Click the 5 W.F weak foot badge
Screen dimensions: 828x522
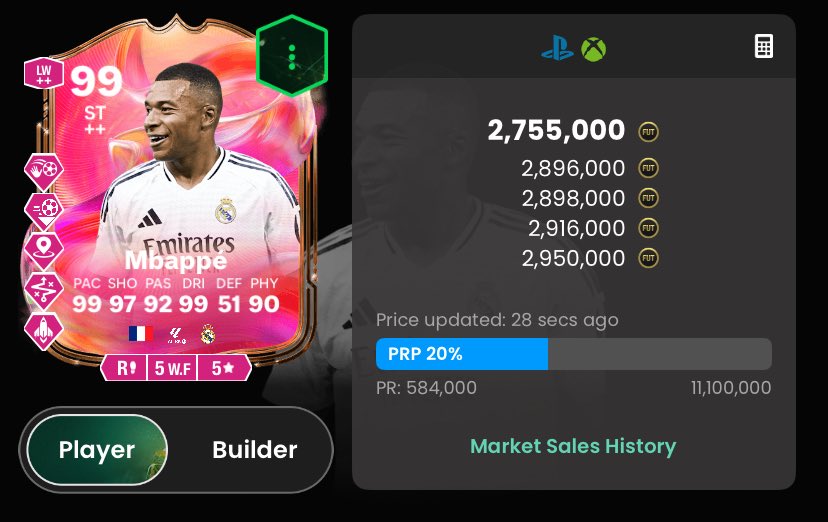click(x=173, y=368)
